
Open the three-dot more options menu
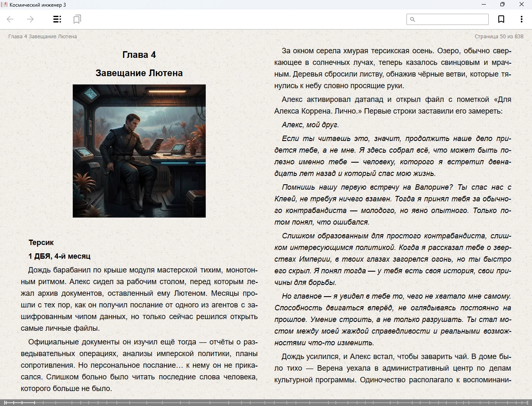521,19
